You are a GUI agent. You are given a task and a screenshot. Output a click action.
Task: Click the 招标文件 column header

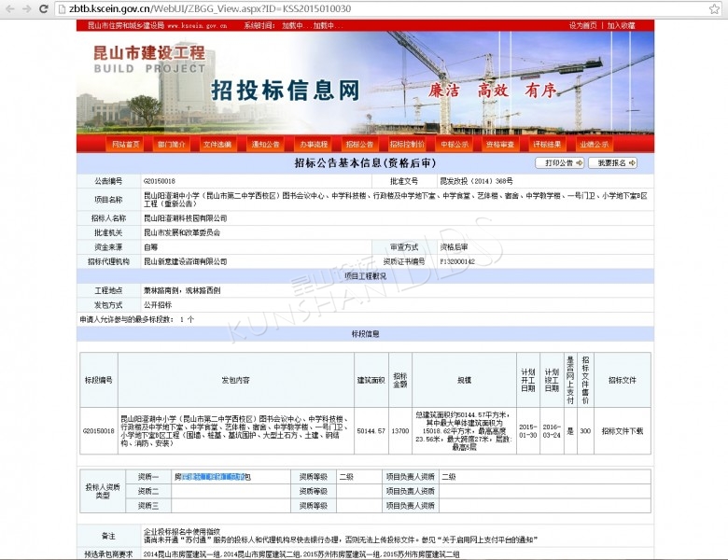pyautogui.click(x=623, y=380)
